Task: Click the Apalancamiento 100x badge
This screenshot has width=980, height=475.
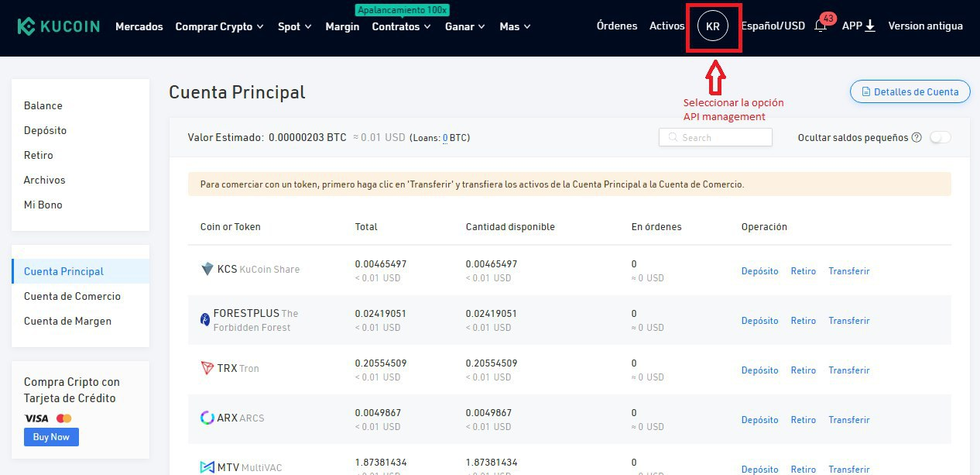Action: pyautogui.click(x=402, y=10)
